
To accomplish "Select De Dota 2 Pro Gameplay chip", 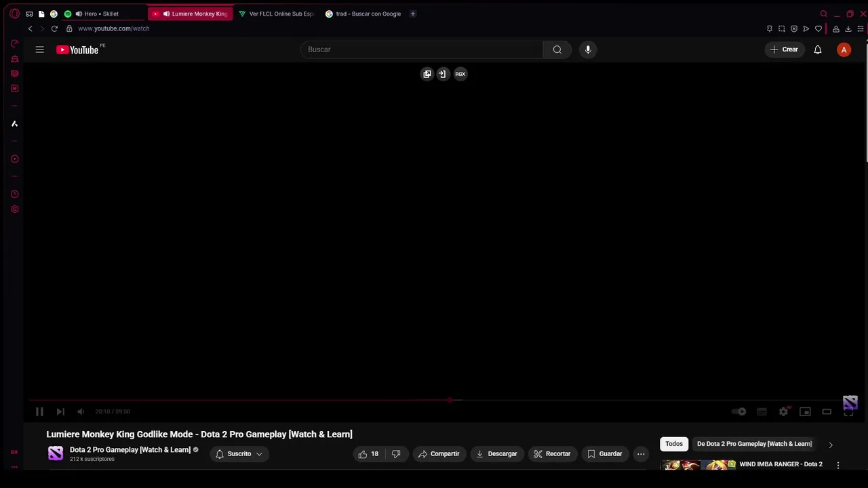I will click(754, 444).
